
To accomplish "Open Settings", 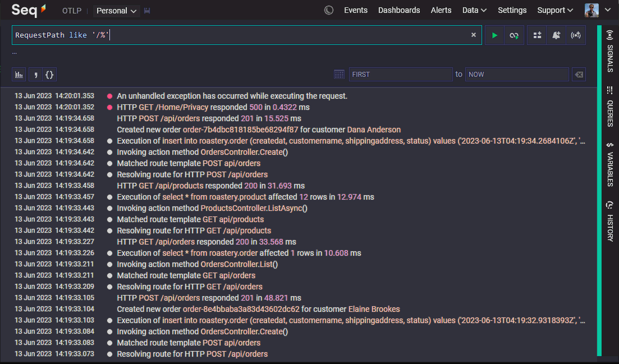I will click(512, 10).
